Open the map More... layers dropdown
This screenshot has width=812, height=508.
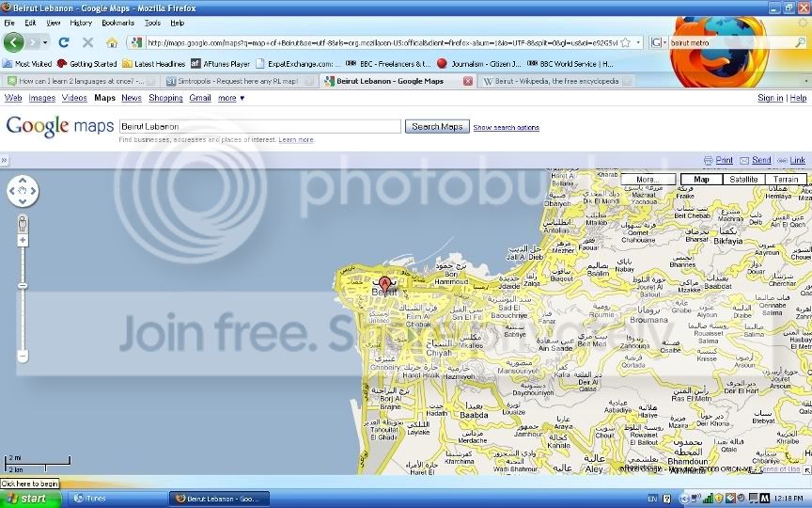tap(648, 180)
